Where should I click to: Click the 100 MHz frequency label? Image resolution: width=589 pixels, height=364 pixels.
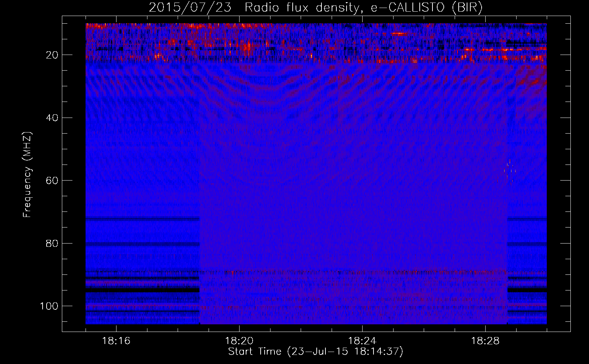(49, 306)
